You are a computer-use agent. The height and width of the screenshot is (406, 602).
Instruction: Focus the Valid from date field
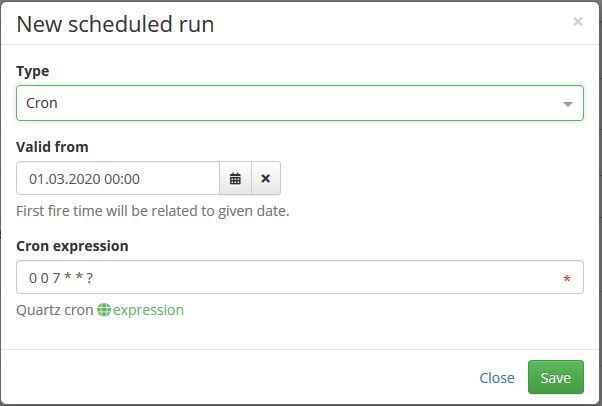coord(118,178)
